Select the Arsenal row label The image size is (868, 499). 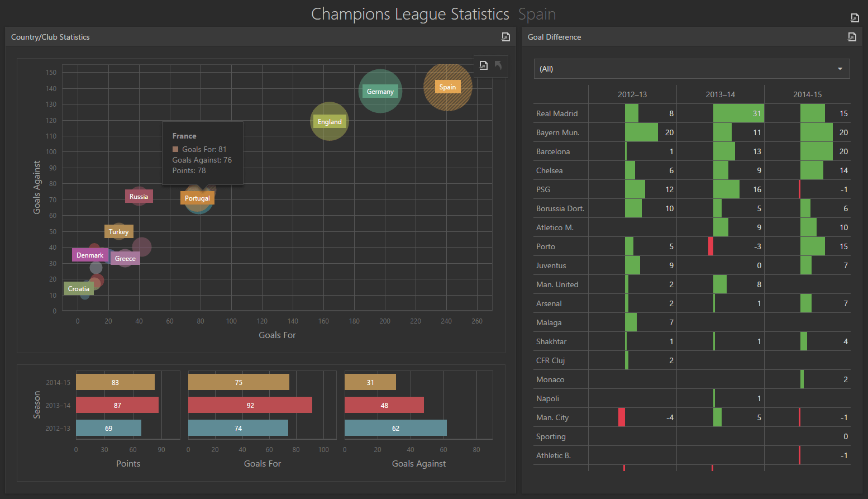click(549, 303)
